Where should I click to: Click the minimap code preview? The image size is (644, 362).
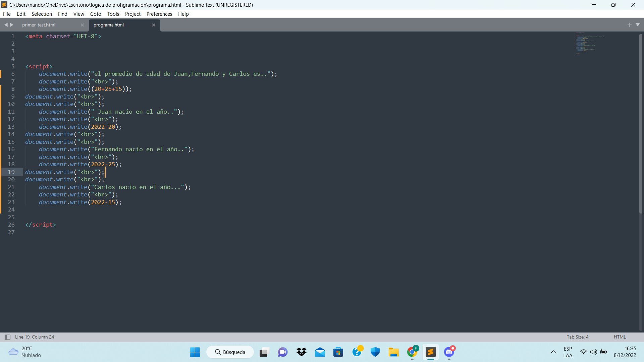point(590,44)
